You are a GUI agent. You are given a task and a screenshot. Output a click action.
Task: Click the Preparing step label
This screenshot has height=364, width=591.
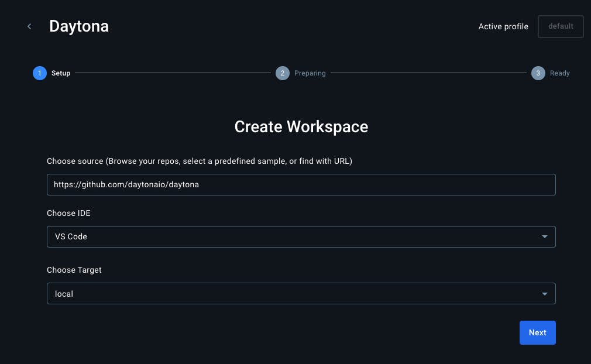pos(310,73)
